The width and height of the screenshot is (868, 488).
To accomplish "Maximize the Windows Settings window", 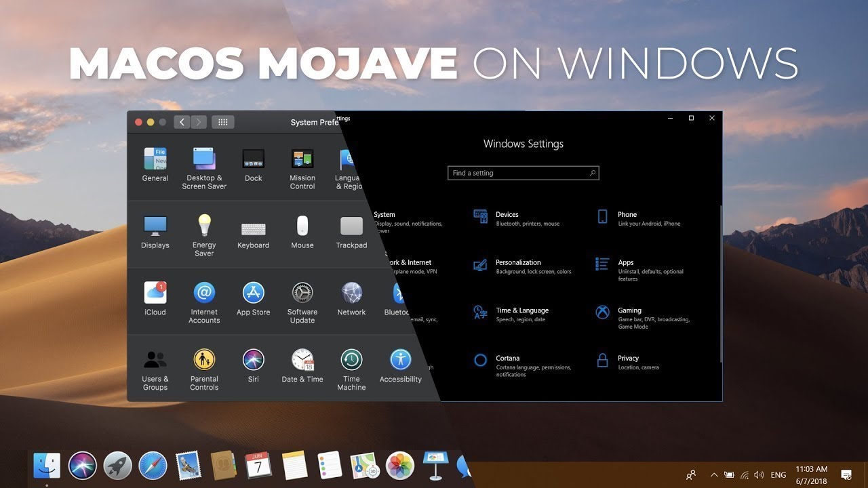I will [691, 118].
